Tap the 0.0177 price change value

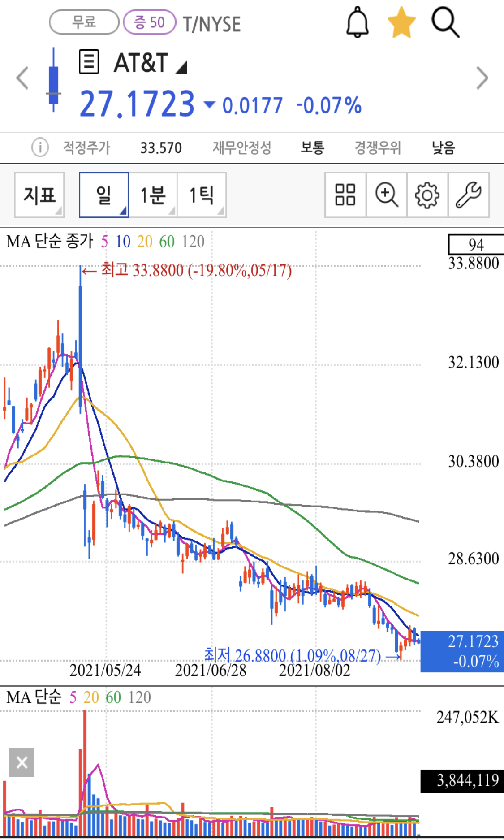coord(253,106)
